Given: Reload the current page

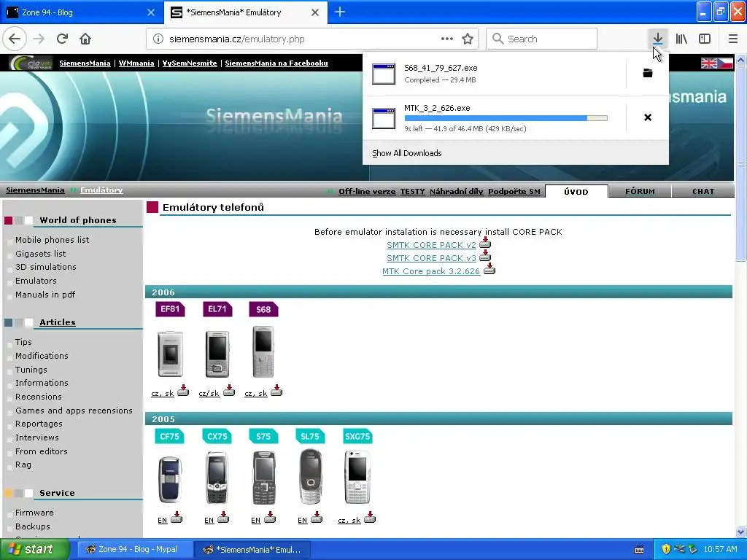Looking at the screenshot, I should [x=62, y=39].
